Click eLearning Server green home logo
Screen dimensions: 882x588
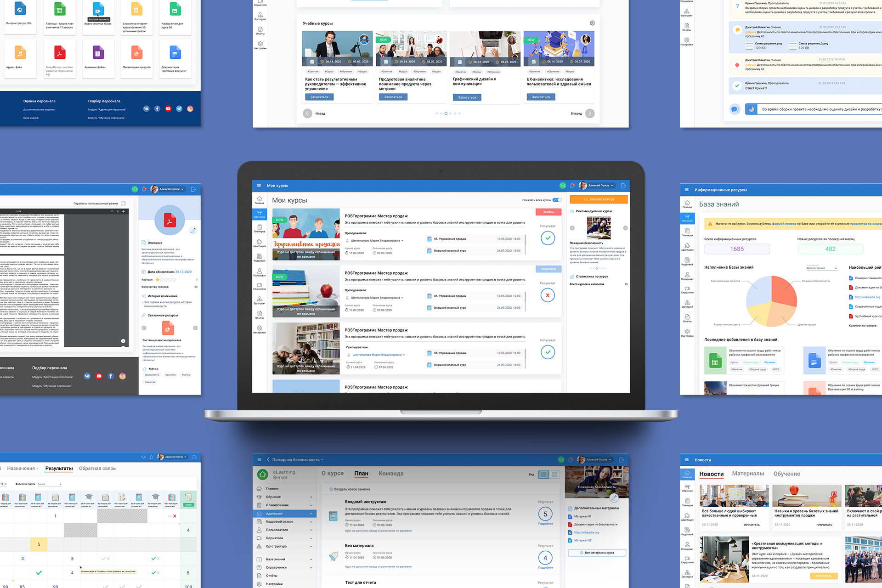coord(263,475)
